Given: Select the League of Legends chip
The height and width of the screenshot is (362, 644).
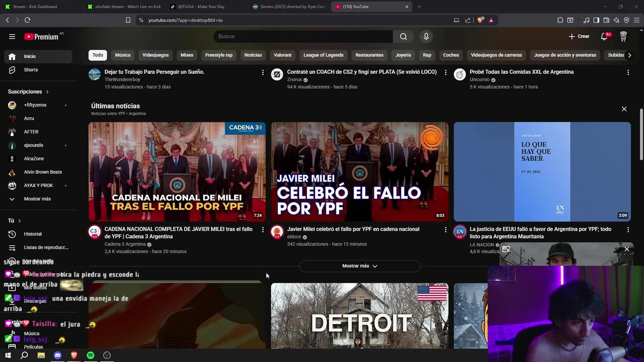Looking at the screenshot, I should point(324,55).
